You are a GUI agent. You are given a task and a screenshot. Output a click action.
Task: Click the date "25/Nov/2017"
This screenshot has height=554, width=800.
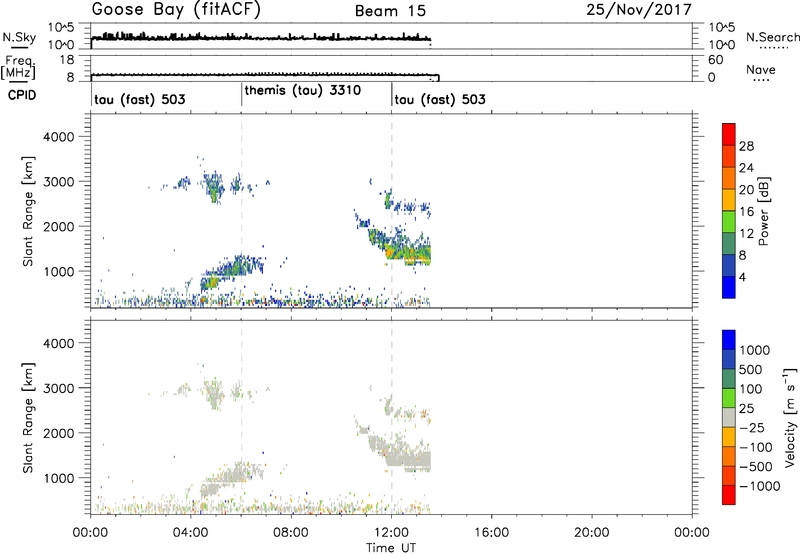pos(639,9)
